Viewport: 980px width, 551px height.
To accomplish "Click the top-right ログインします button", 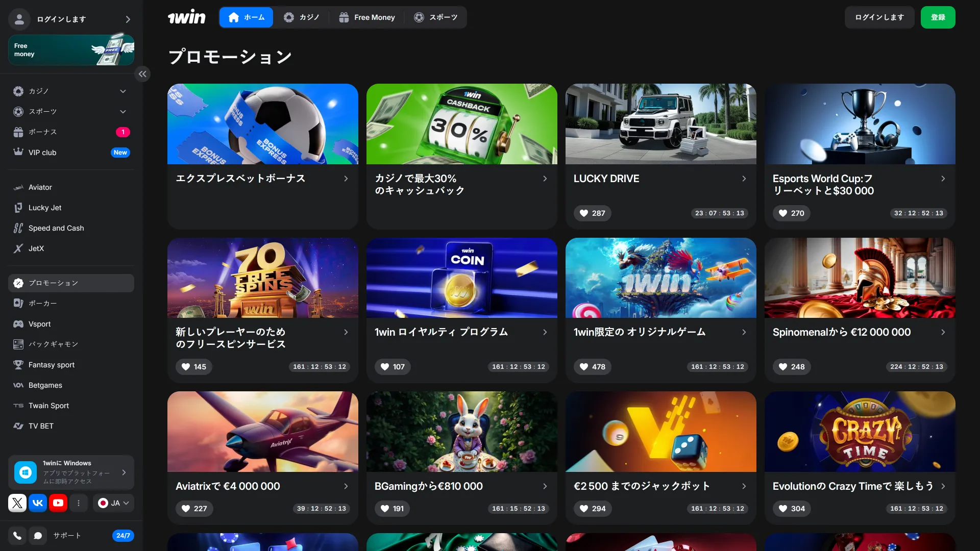I will (x=879, y=17).
